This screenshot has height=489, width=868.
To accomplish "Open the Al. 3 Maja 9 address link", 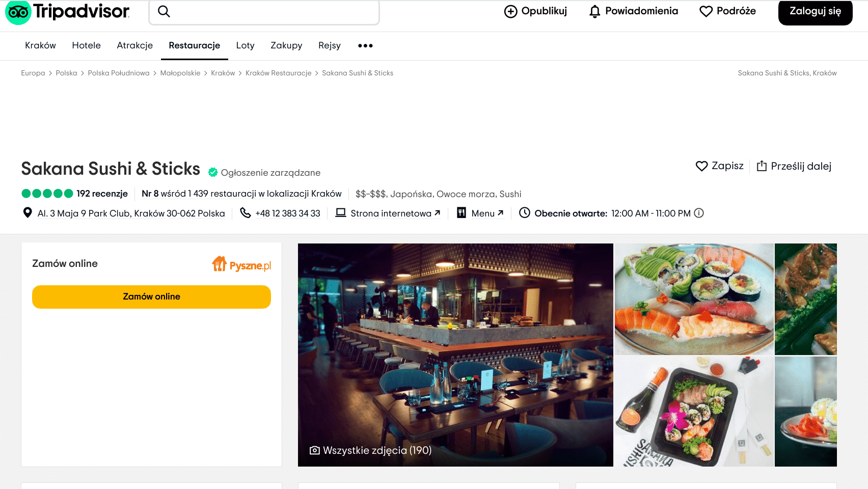I will click(x=131, y=213).
